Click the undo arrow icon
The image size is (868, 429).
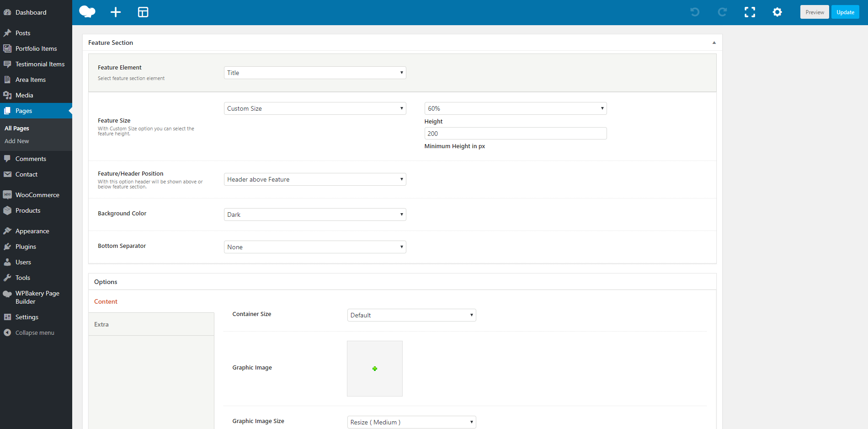pyautogui.click(x=695, y=12)
